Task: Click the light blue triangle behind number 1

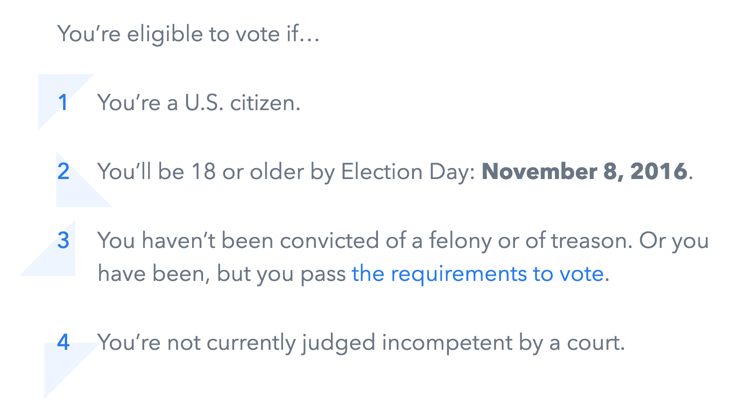Action: pos(50,115)
